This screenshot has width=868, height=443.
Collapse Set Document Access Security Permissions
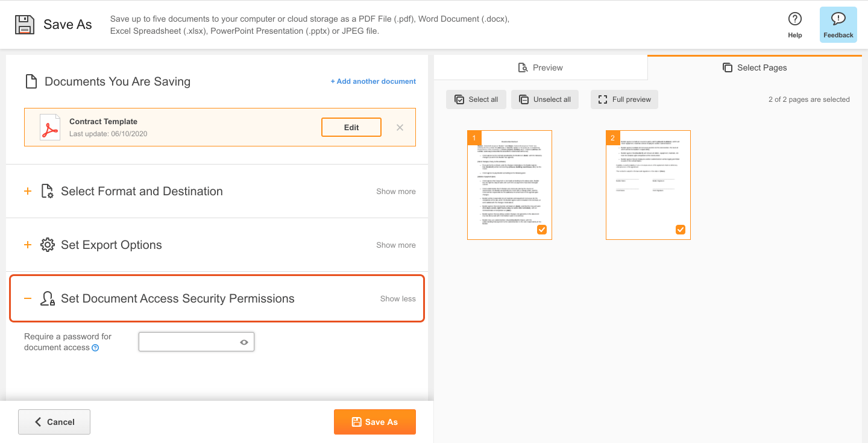click(x=398, y=298)
